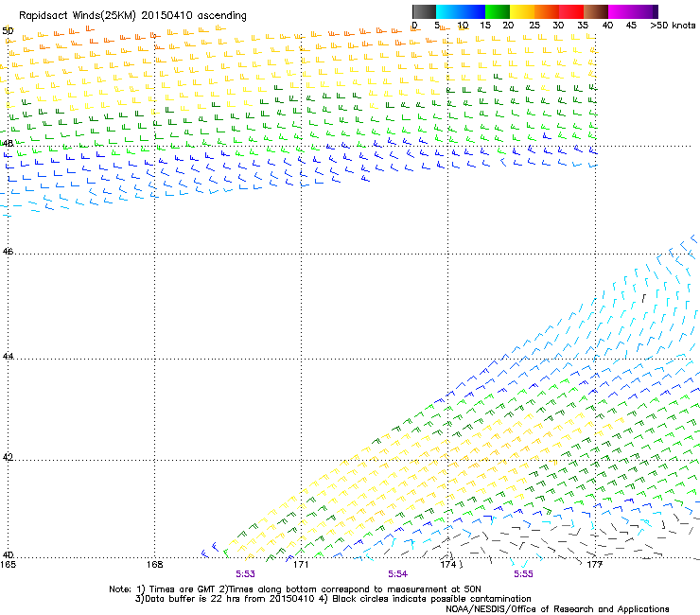The width and height of the screenshot is (700, 615).
Task: Click the latitude label '44'
Action: 8,357
